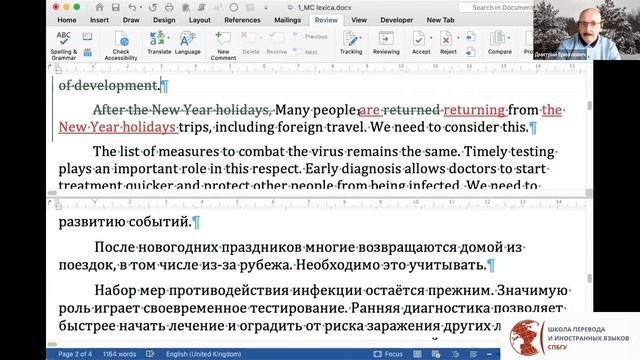This screenshot has width=640, height=360.
Task: Open the Mailings tab
Action: tap(287, 20)
